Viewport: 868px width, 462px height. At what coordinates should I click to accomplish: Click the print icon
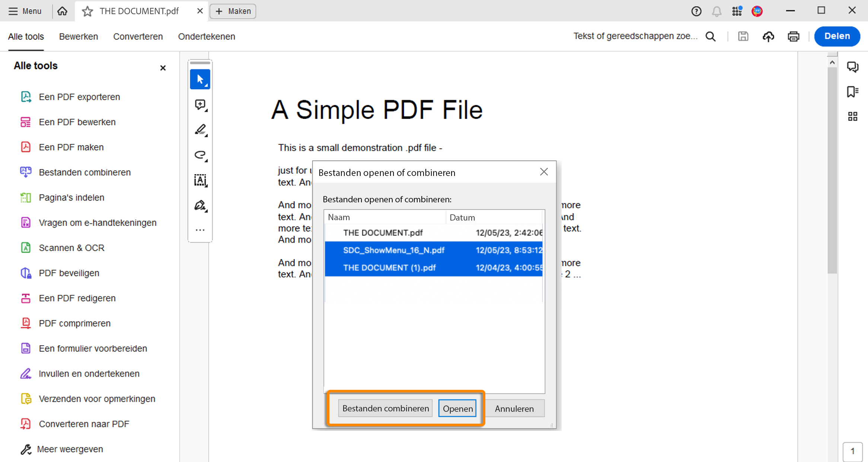click(x=793, y=36)
